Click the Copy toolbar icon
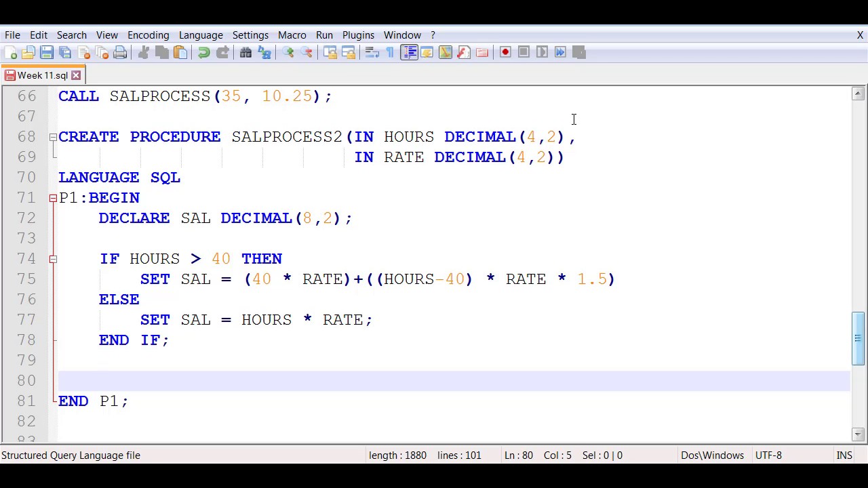 [162, 52]
